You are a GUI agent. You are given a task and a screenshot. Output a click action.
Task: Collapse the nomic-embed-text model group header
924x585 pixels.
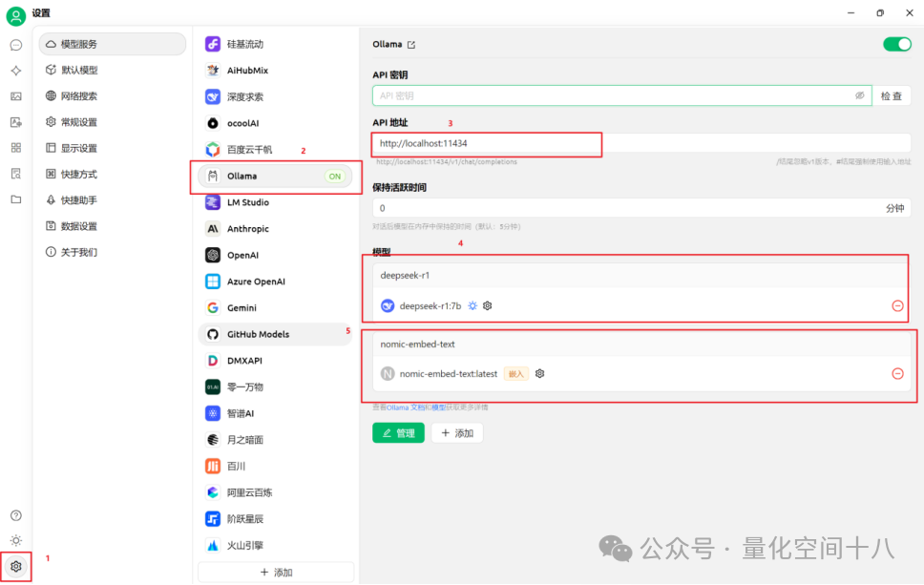(x=641, y=345)
